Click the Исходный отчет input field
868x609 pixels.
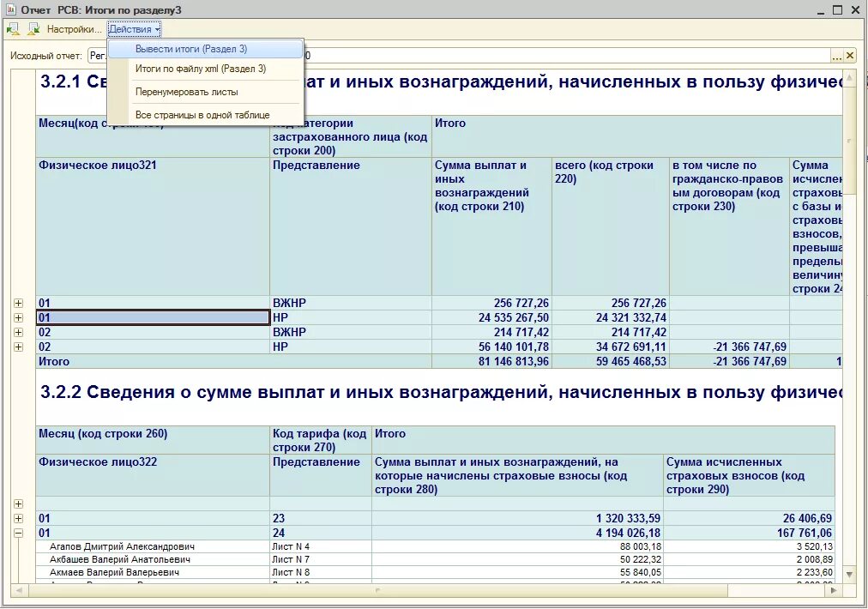pos(460,56)
